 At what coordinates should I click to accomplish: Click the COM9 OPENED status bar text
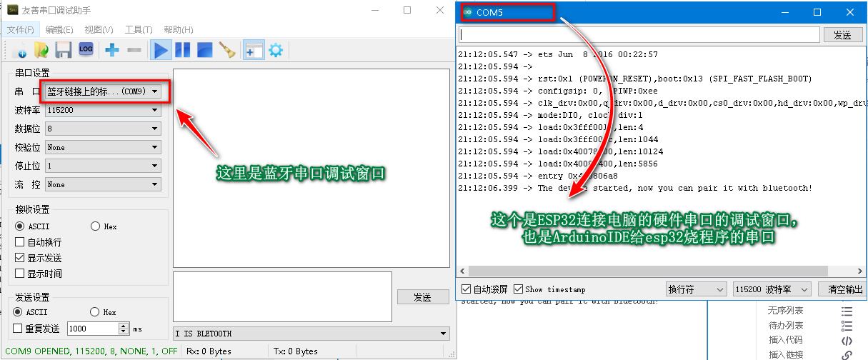click(x=91, y=351)
